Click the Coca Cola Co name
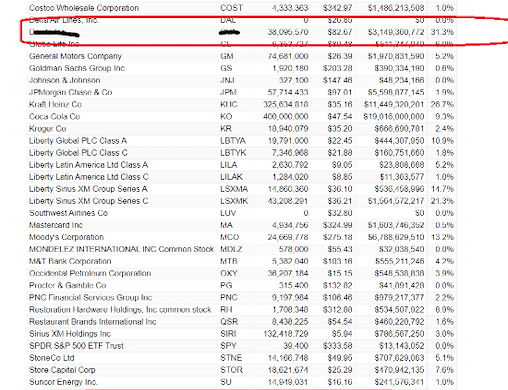508x390 pixels. pyautogui.click(x=55, y=116)
